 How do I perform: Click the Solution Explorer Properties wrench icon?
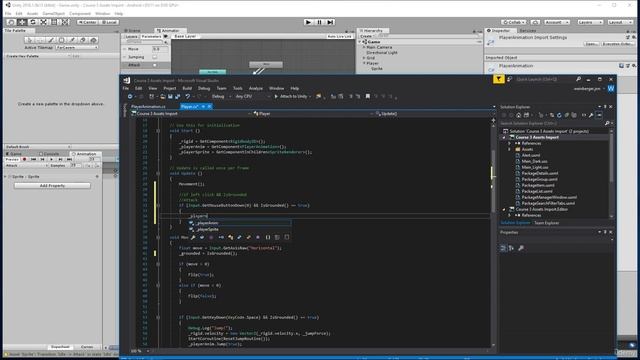click(x=591, y=115)
